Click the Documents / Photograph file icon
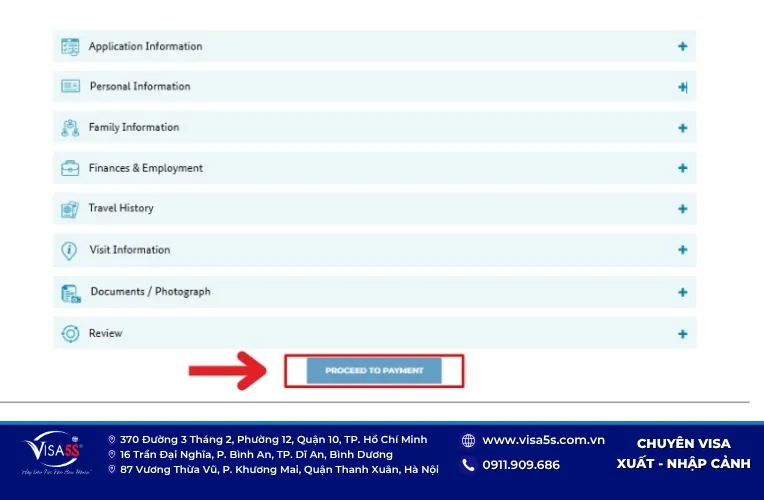The height and width of the screenshot is (500, 764). 71,294
